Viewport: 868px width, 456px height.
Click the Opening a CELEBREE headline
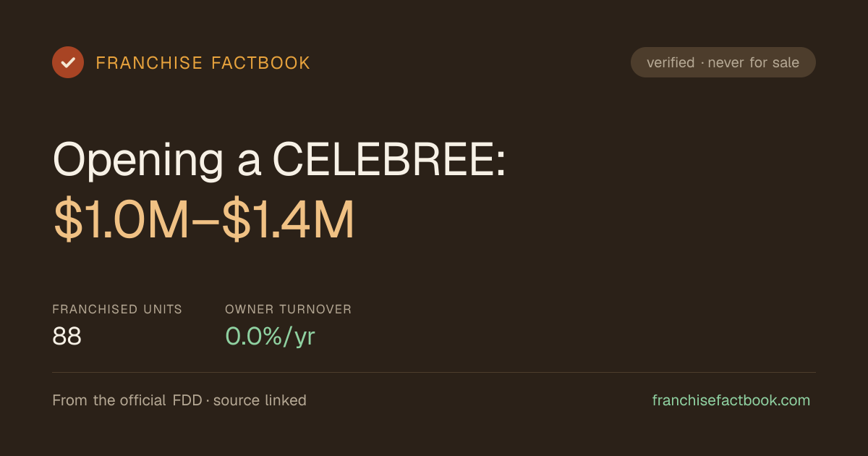tap(279, 160)
